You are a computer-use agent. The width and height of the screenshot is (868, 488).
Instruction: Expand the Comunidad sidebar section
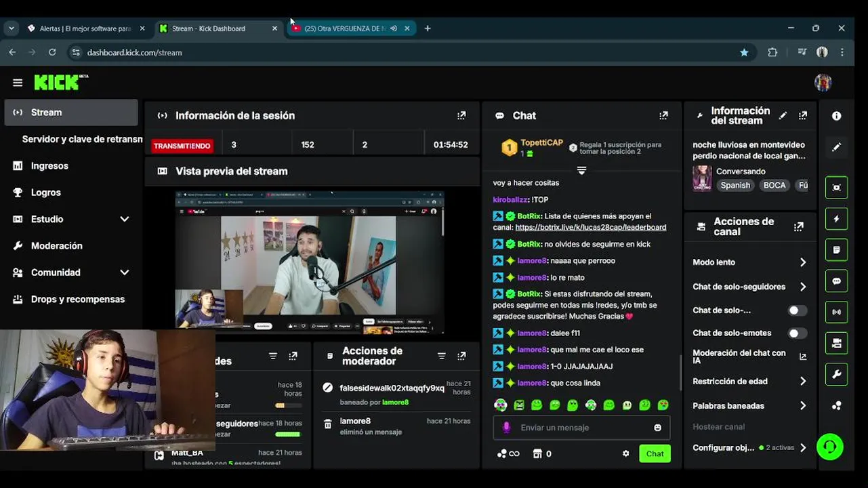[125, 272]
